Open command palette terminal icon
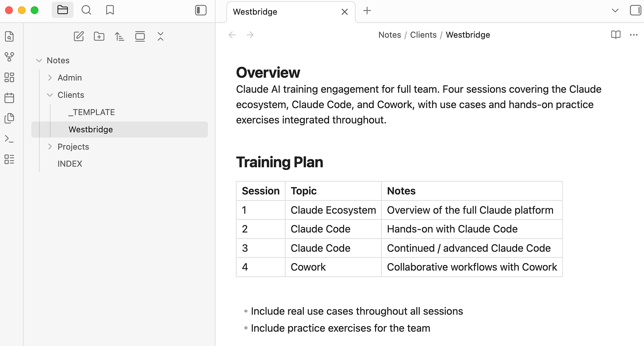 pos(9,139)
